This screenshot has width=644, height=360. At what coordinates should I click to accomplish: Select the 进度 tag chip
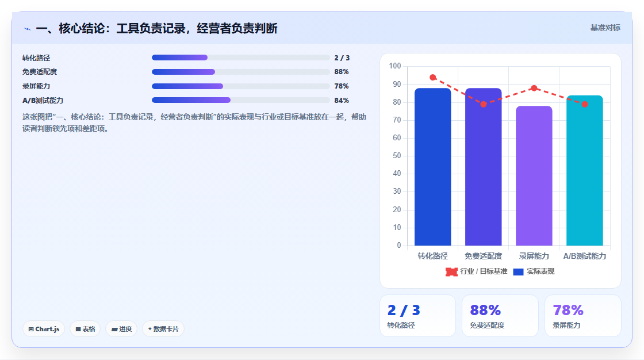121,329
